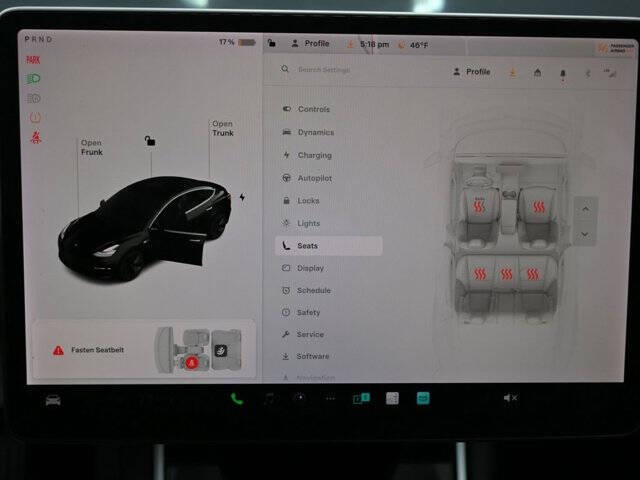Tap the muted volume speaker icon
The image size is (640, 480).
tap(510, 398)
